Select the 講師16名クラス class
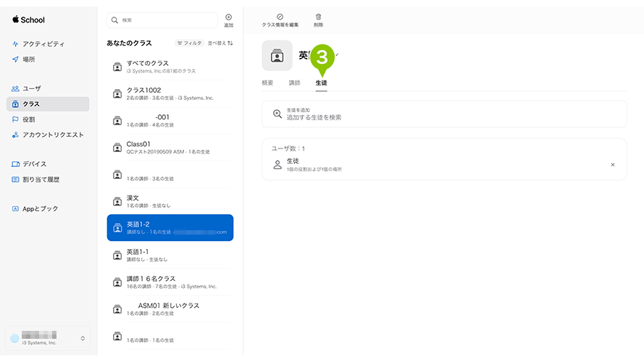The height and width of the screenshot is (362, 644). [170, 282]
